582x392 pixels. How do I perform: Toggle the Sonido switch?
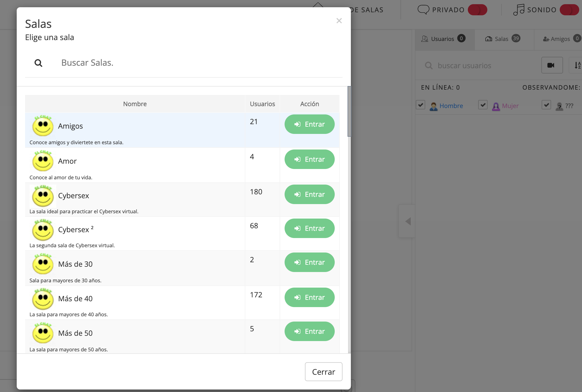(569, 10)
